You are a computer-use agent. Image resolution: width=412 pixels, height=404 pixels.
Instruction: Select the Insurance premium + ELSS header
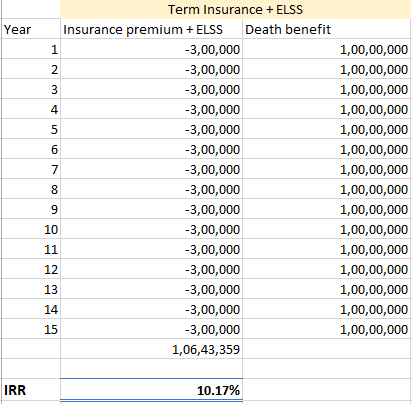151,29
